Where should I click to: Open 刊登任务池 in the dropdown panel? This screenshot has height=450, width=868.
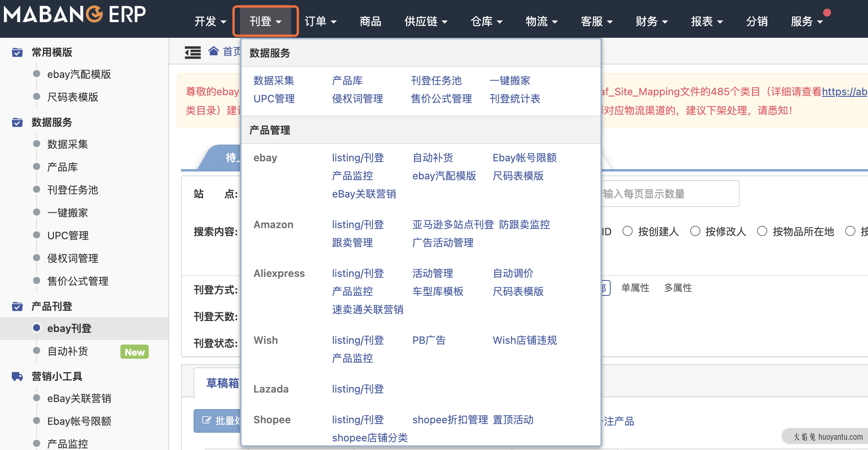(436, 81)
